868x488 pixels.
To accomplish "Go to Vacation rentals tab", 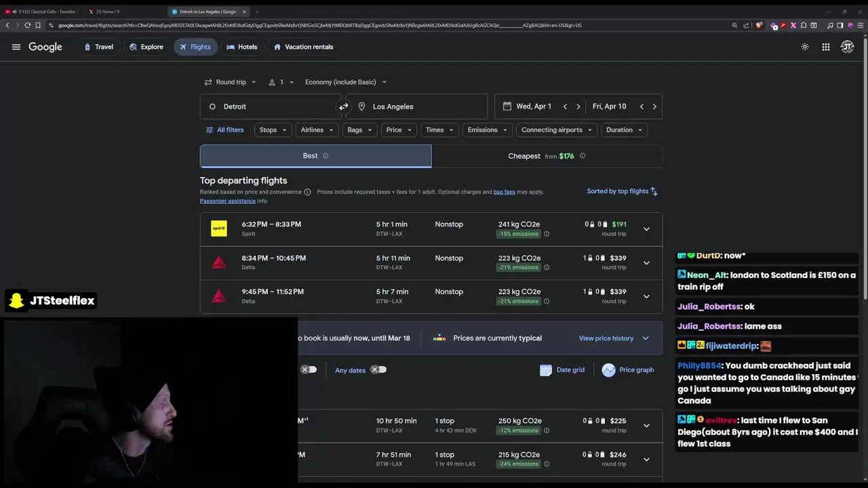I will 303,47.
